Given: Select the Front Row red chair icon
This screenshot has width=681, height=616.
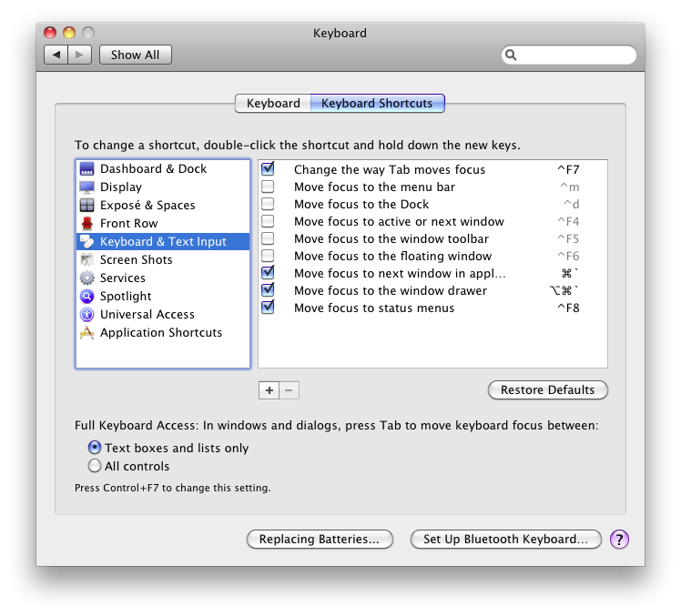Looking at the screenshot, I should 87,224.
